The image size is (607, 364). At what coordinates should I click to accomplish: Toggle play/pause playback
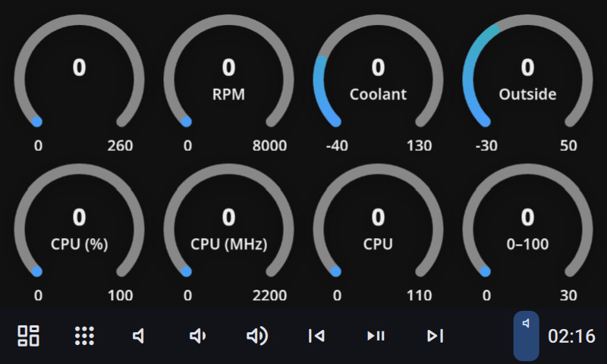click(x=376, y=336)
